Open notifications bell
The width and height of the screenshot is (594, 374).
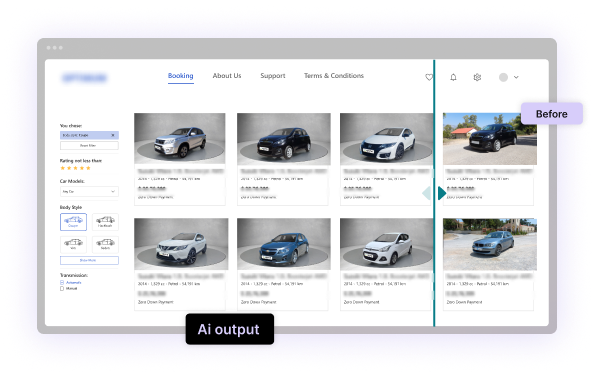[453, 77]
